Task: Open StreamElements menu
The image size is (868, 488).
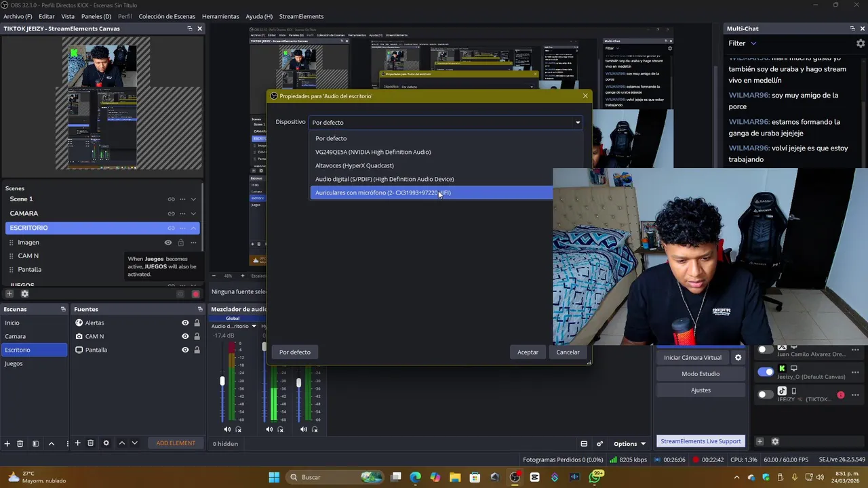Action: click(301, 16)
